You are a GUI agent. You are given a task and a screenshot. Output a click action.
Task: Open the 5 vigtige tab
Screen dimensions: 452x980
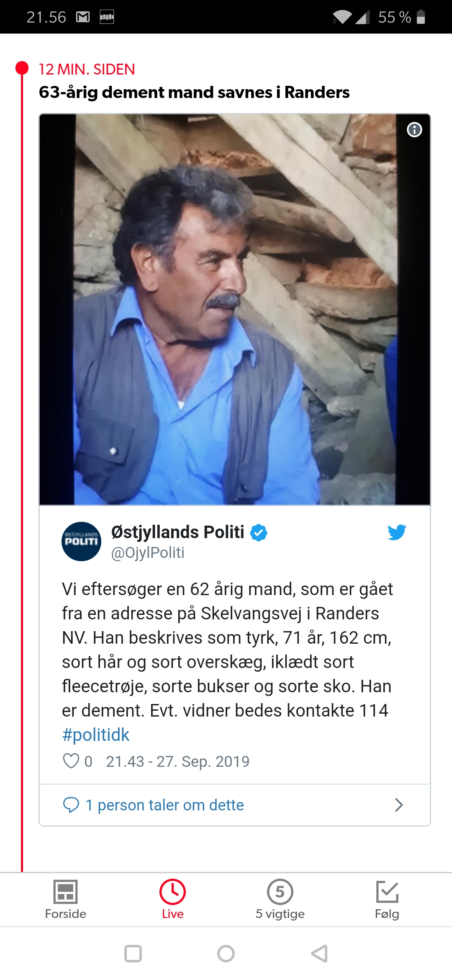pyautogui.click(x=280, y=899)
